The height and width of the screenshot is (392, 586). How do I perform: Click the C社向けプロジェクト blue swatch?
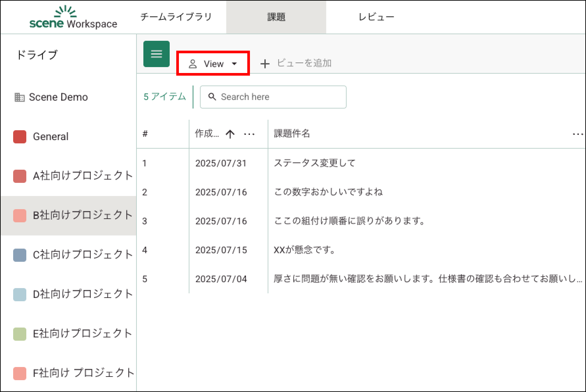click(x=20, y=255)
